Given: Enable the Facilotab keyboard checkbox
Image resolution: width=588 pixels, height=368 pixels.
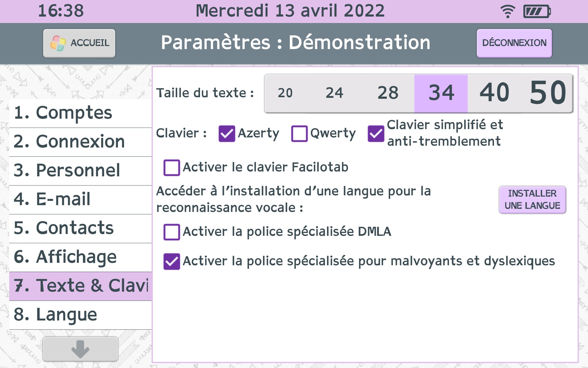Looking at the screenshot, I should (171, 167).
